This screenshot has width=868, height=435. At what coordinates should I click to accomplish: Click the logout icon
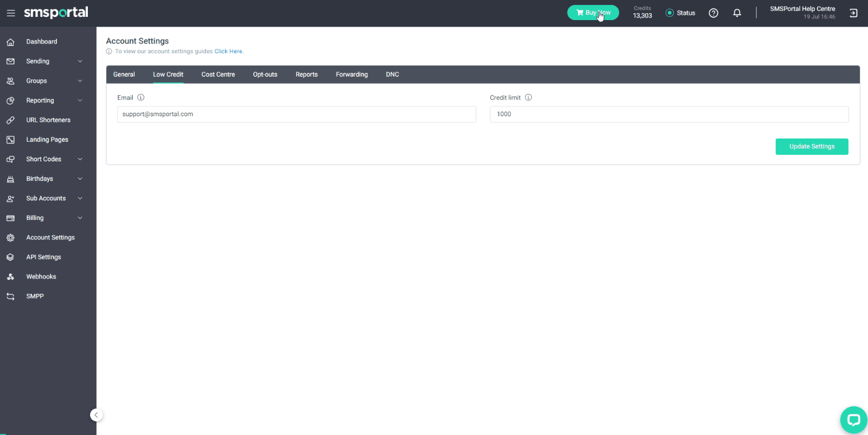[853, 13]
